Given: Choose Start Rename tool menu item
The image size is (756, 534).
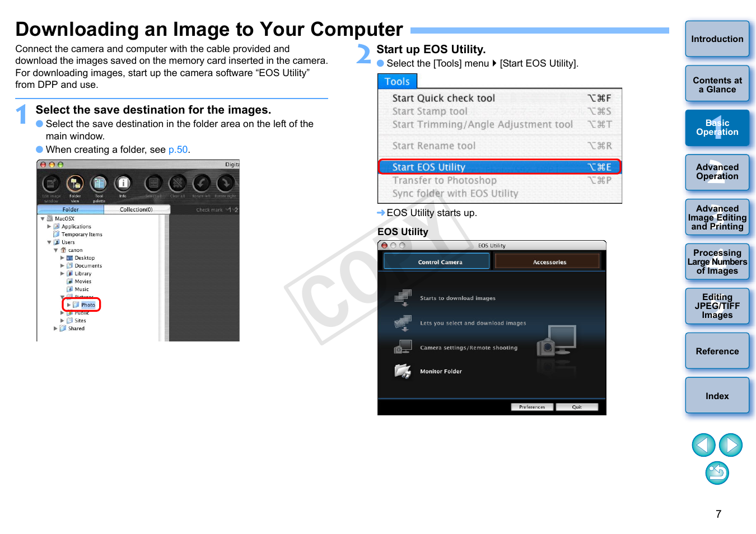Looking at the screenshot, I should (500, 146).
